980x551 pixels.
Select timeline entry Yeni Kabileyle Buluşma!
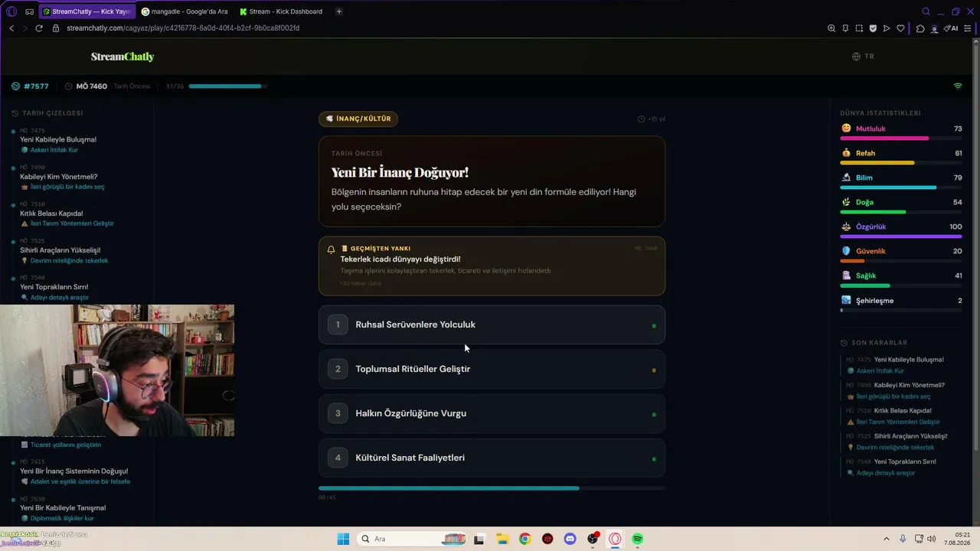(58, 139)
